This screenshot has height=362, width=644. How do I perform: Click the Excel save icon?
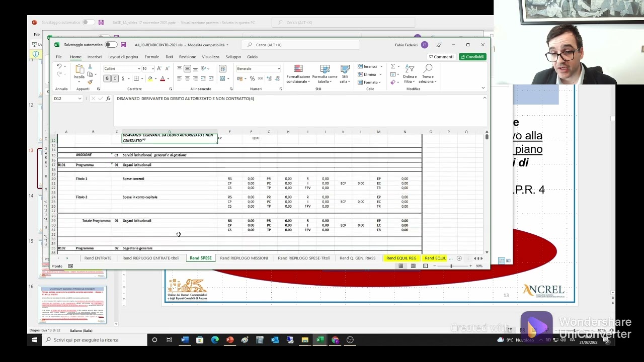click(123, 45)
